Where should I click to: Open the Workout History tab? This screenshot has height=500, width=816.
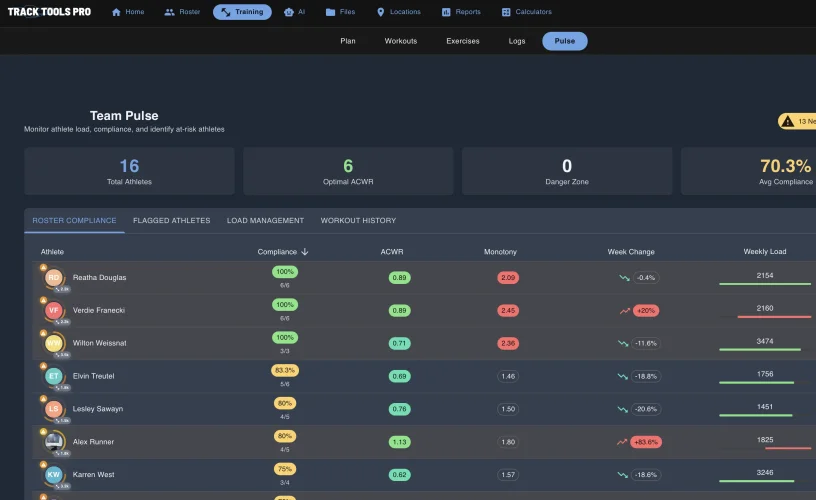(358, 220)
